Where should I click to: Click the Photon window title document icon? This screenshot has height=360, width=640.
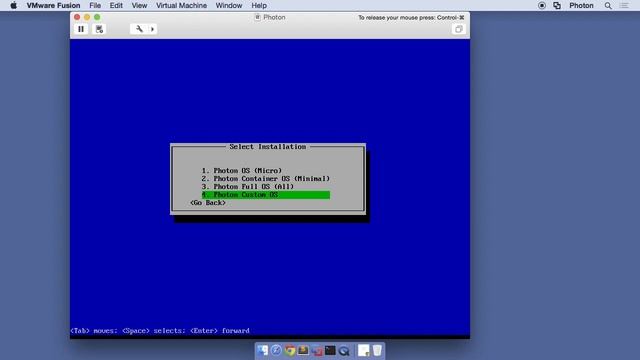pyautogui.click(x=258, y=17)
